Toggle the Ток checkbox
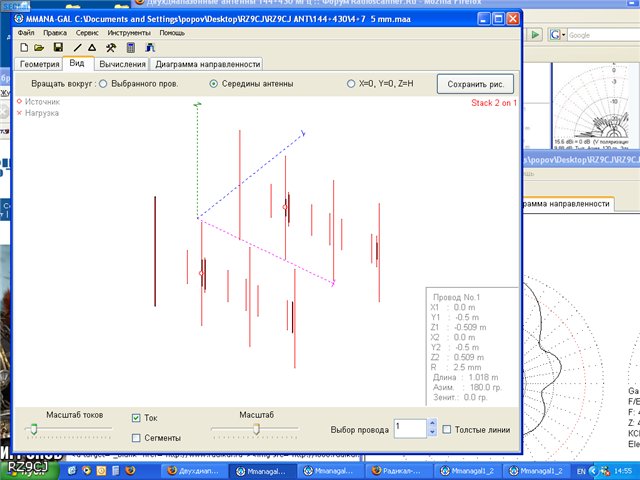 pos(136,418)
